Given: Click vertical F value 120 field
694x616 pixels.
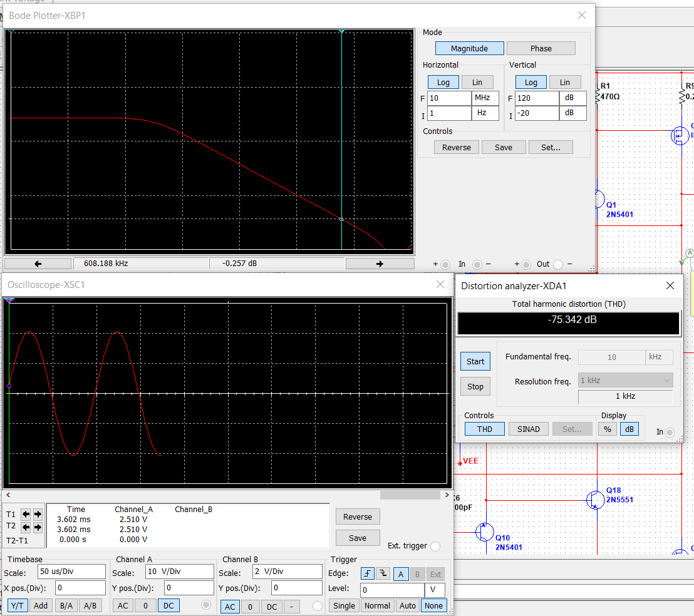Looking at the screenshot, I should (537, 98).
